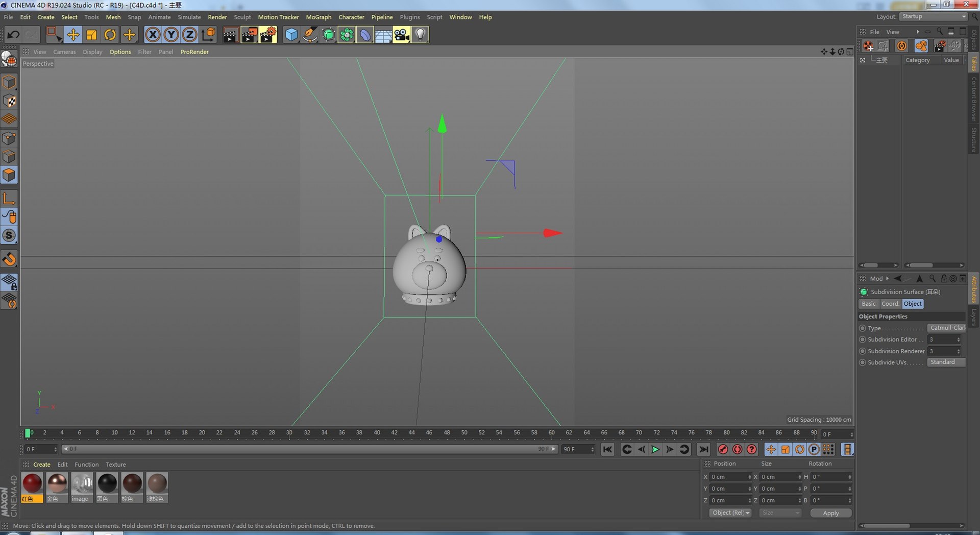Switch to the Coord. tab
980x535 pixels.
point(890,304)
